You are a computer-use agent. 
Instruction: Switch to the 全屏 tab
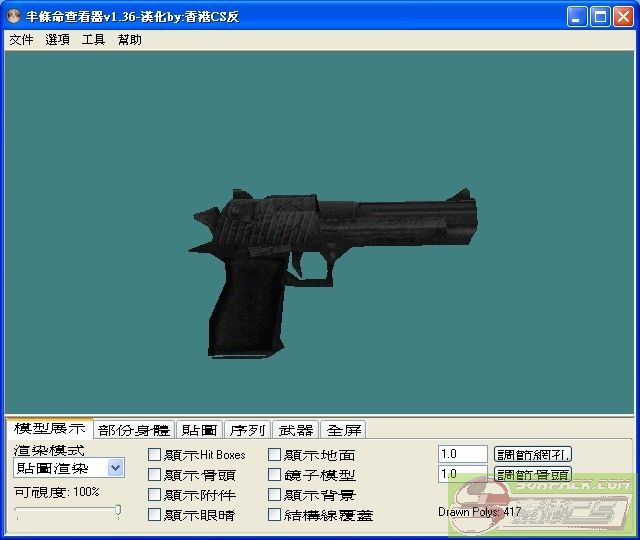[x=344, y=430]
